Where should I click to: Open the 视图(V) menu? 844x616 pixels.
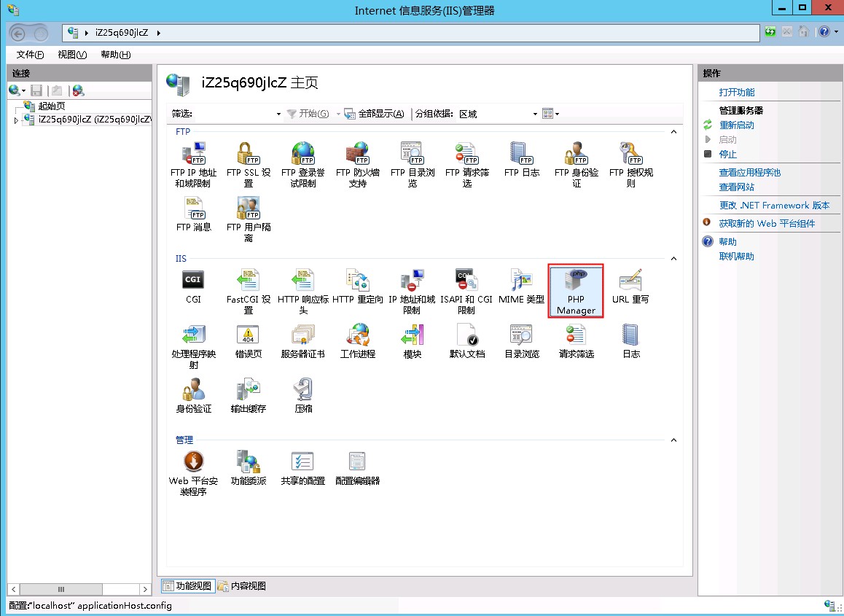[72, 55]
